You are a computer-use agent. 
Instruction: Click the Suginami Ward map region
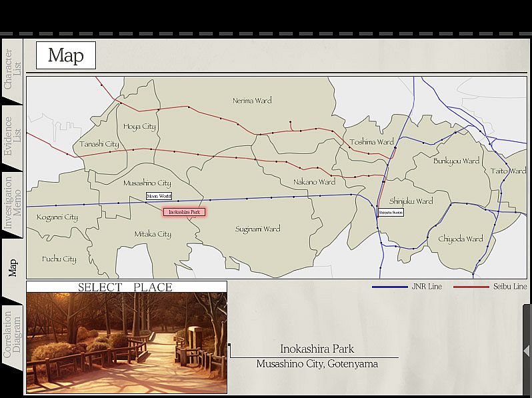coord(257,229)
